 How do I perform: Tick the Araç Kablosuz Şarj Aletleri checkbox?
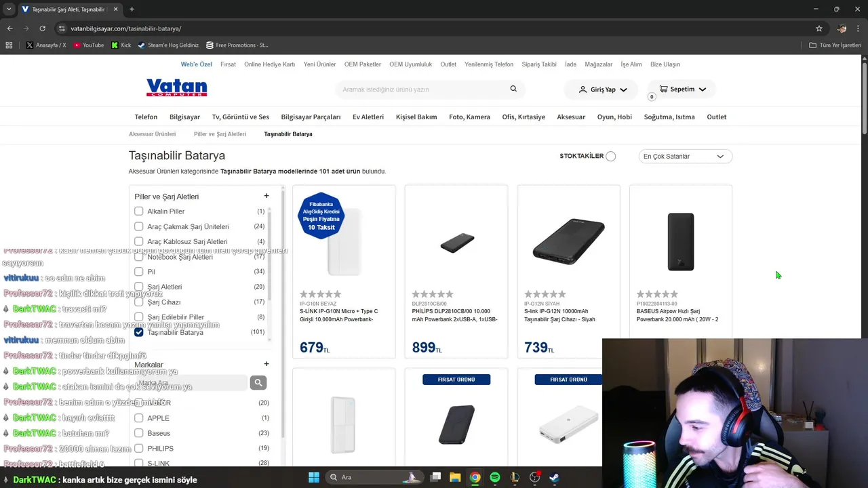(139, 241)
